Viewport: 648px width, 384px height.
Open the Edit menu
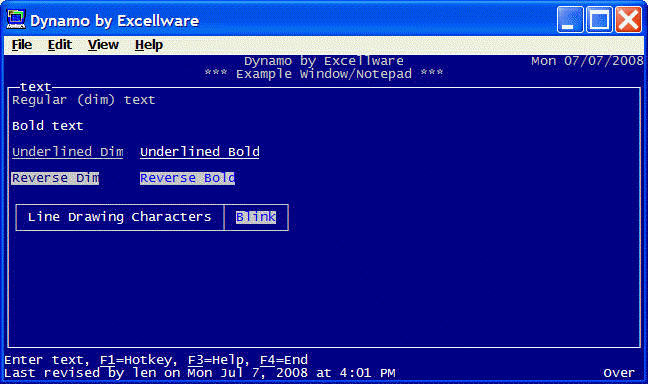pyautogui.click(x=60, y=45)
